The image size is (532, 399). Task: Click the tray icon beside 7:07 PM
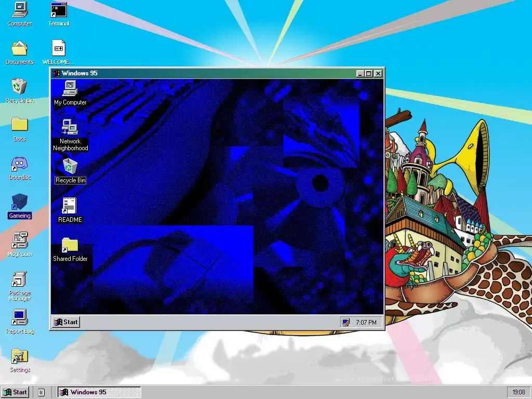(345, 322)
